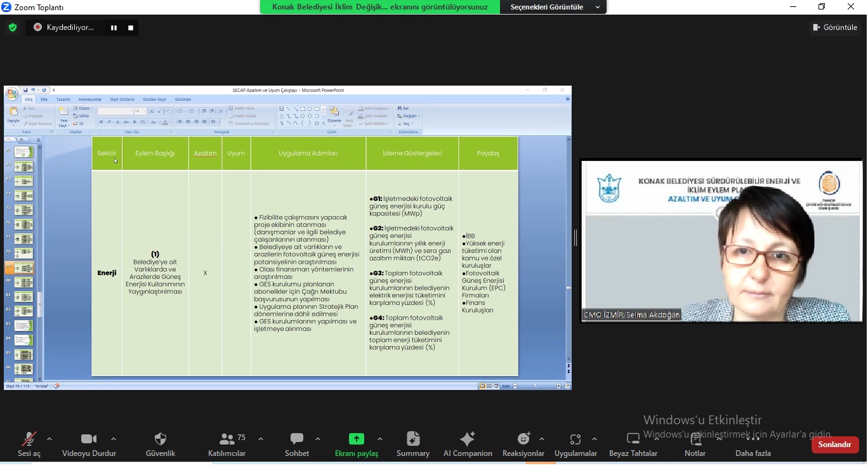Expand video options arrow beside Videoyu Durdur
This screenshot has height=468, width=868.
click(114, 439)
